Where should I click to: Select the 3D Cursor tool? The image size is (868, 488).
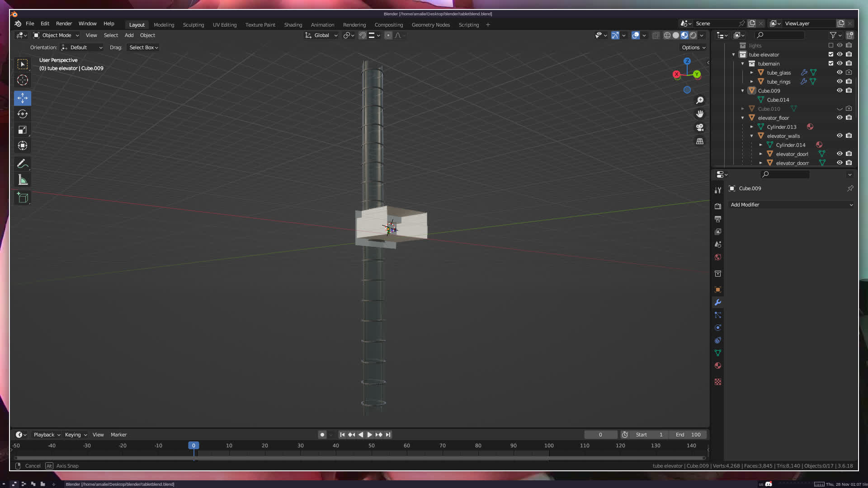click(23, 80)
